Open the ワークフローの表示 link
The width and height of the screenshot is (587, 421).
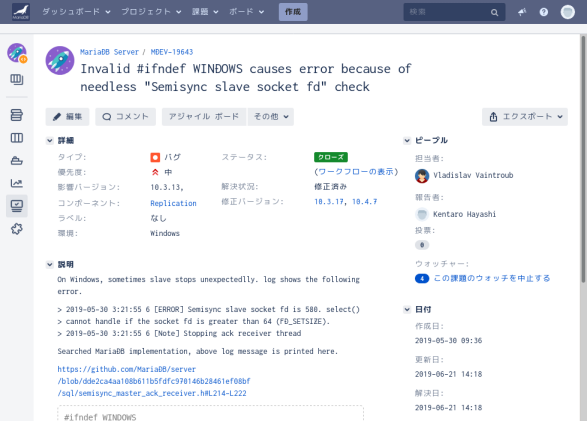coord(356,172)
